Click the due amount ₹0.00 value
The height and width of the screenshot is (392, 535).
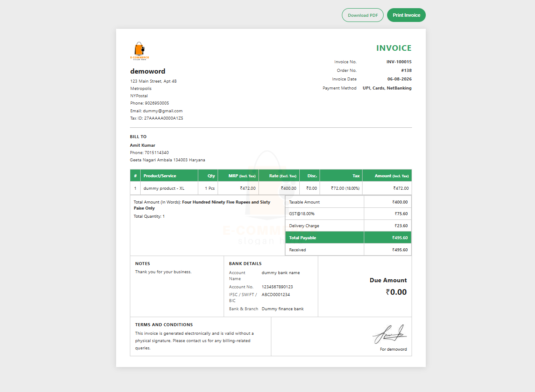pyautogui.click(x=396, y=292)
